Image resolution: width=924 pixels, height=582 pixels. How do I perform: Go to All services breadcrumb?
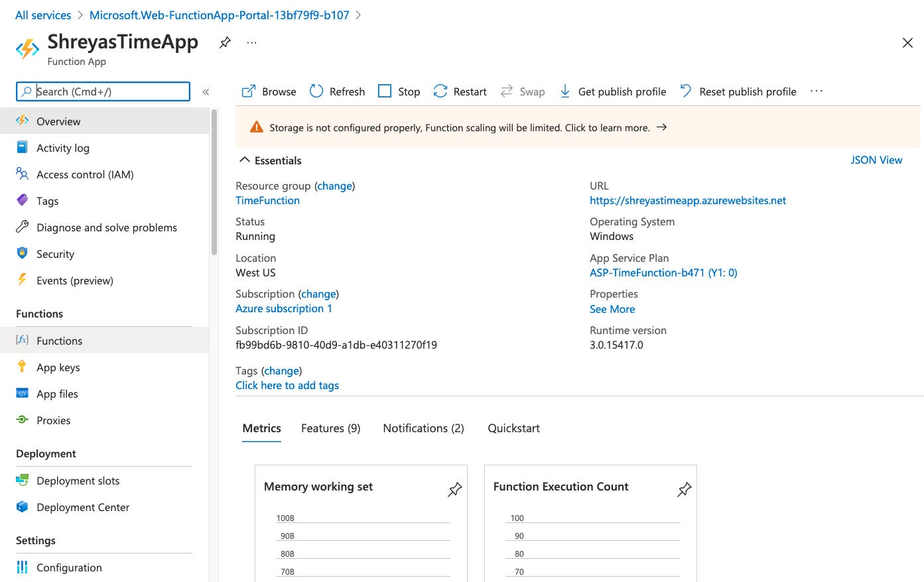pos(43,15)
